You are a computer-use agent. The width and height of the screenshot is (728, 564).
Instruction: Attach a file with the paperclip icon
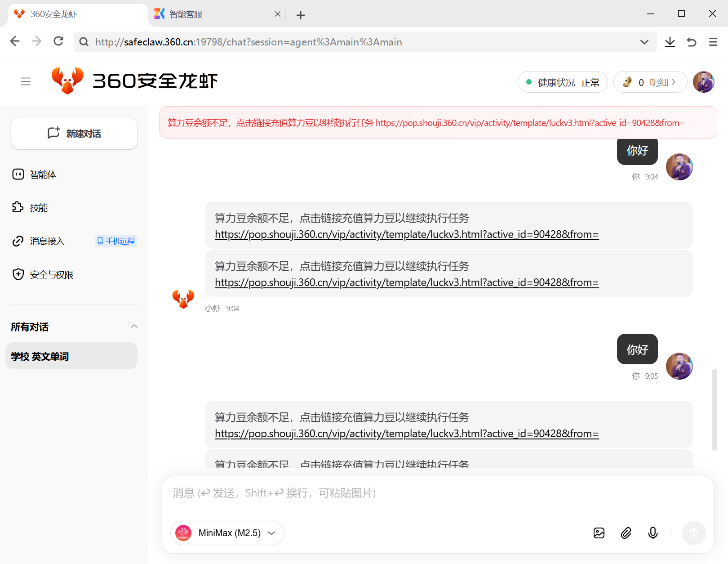626,533
